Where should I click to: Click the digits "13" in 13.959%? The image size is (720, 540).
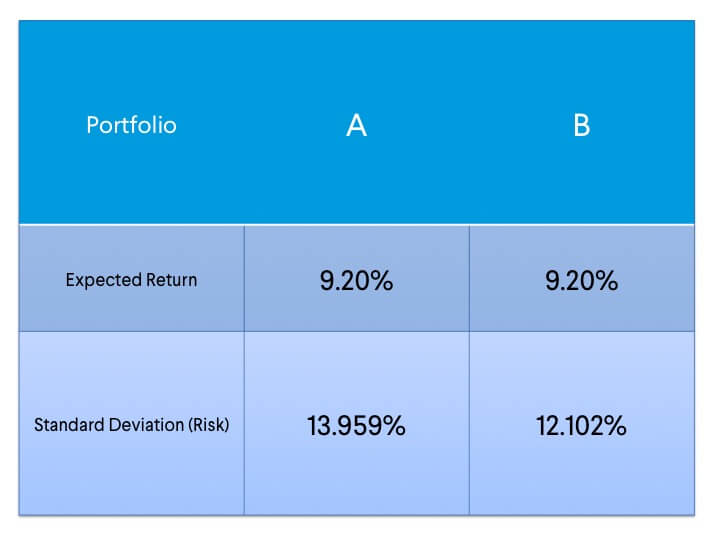(319, 425)
